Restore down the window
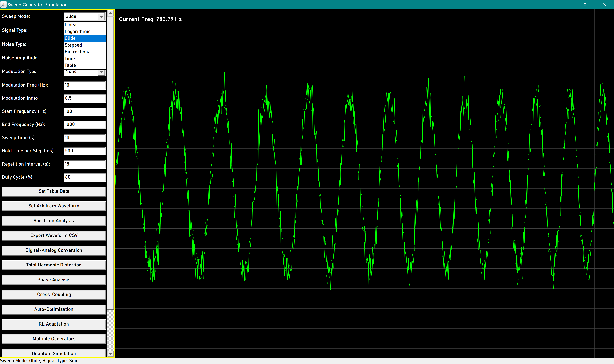This screenshot has height=364, width=614. point(585,4)
